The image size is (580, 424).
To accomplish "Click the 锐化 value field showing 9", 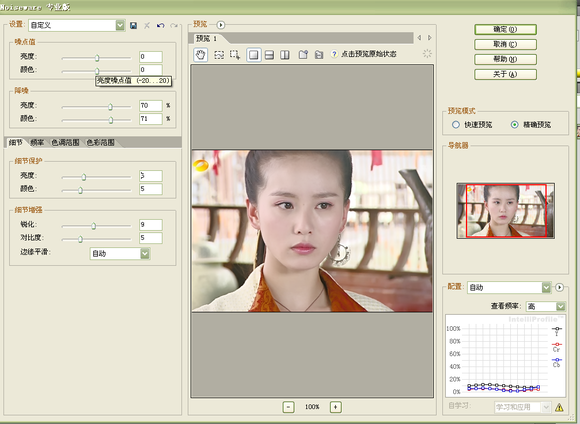I will [151, 225].
